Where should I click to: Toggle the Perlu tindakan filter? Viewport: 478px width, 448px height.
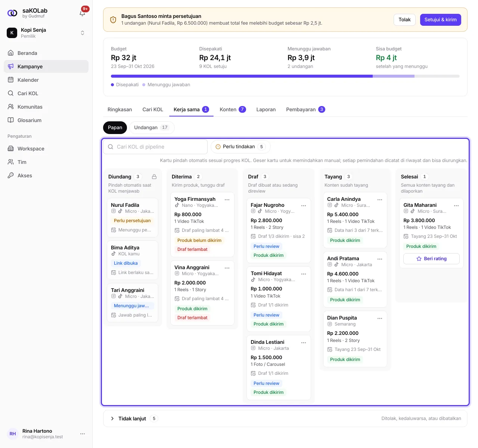pyautogui.click(x=240, y=147)
